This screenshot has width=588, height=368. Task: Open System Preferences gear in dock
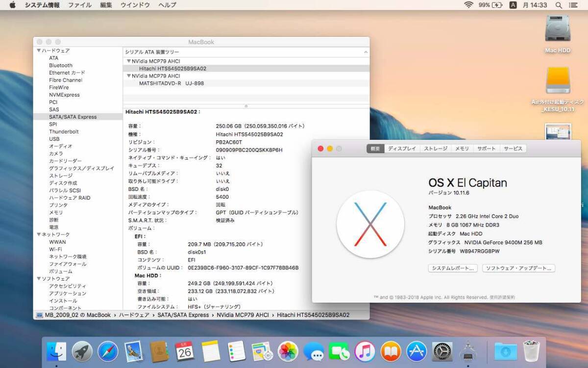(442, 351)
